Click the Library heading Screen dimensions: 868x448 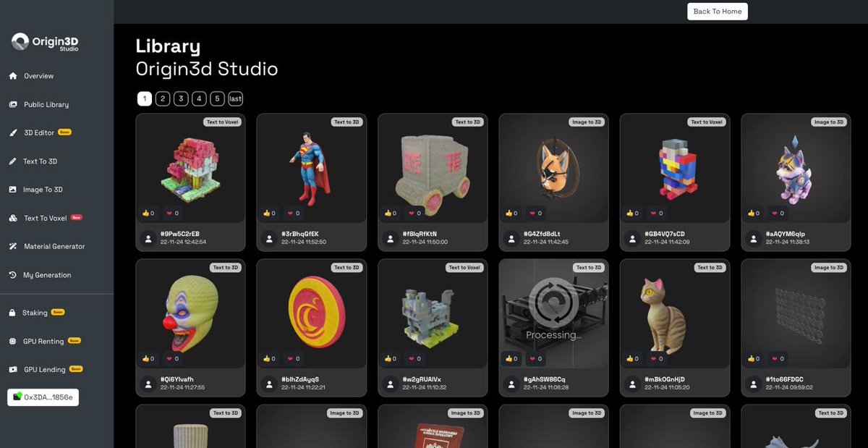click(168, 46)
